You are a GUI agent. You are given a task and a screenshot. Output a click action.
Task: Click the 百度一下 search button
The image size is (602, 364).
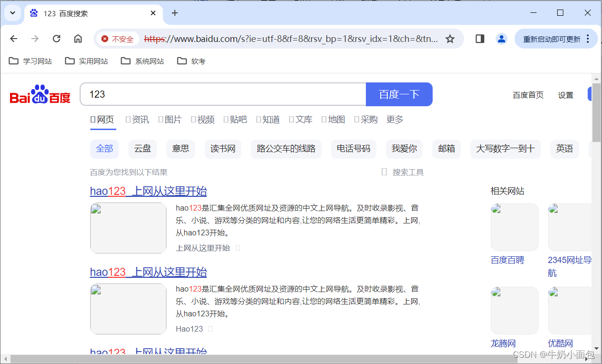point(399,94)
